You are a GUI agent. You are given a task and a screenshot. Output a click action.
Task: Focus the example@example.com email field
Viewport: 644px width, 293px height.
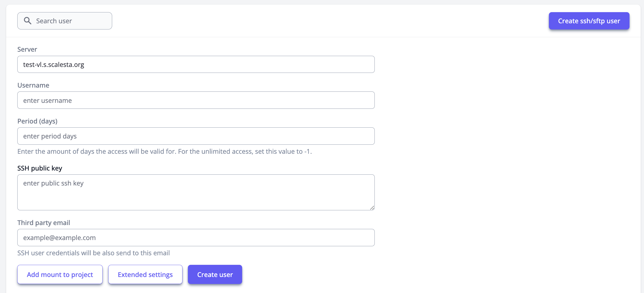196,238
